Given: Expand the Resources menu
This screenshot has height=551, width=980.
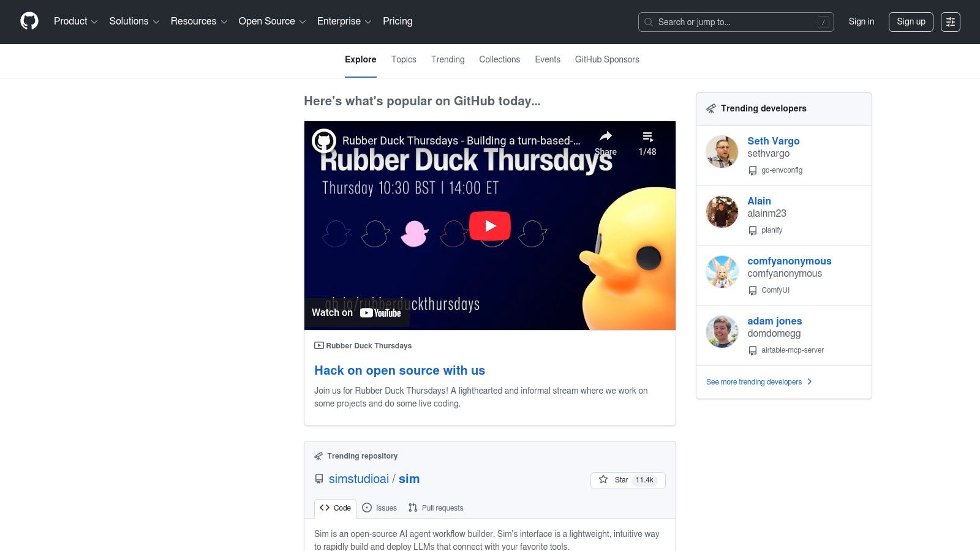Looking at the screenshot, I should (x=199, y=21).
